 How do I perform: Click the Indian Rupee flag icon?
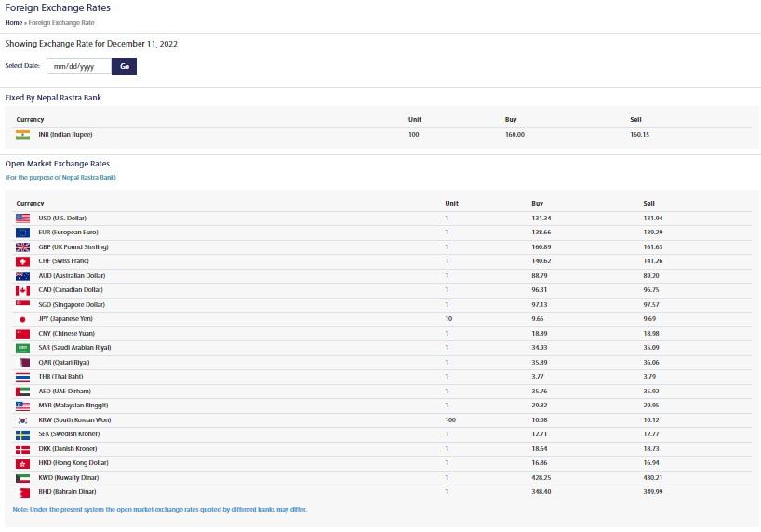coord(23,135)
